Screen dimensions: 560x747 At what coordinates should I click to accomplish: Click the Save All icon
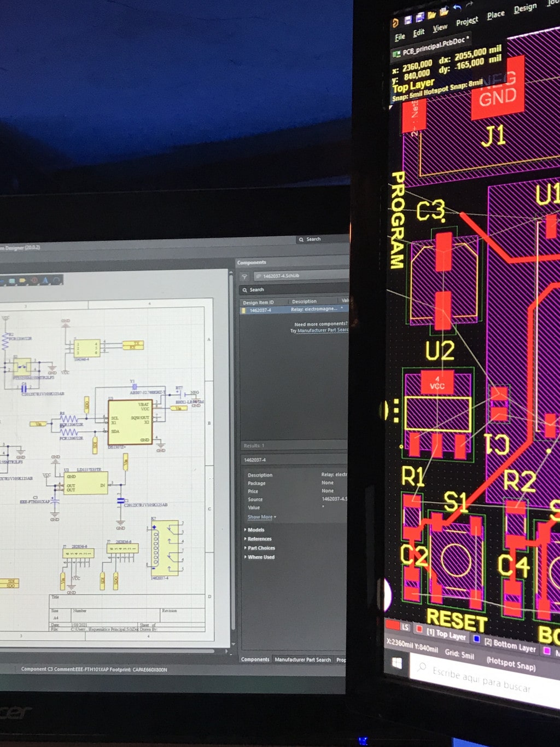click(x=419, y=18)
